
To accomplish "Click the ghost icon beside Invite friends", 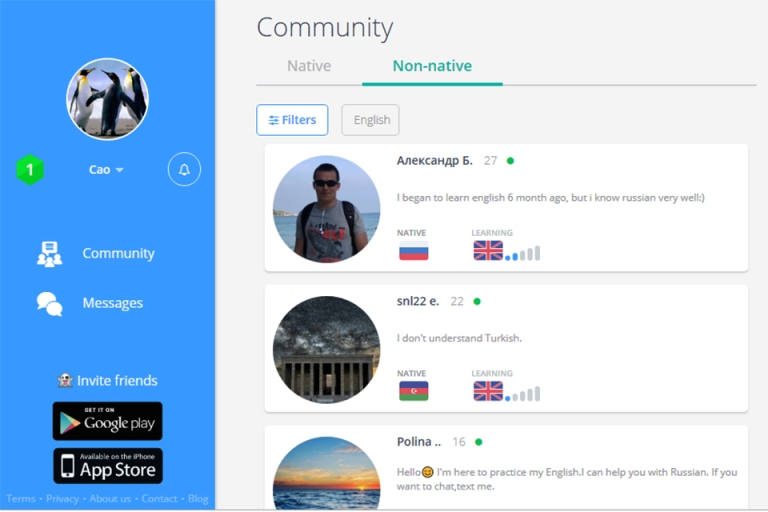I will pos(65,381).
